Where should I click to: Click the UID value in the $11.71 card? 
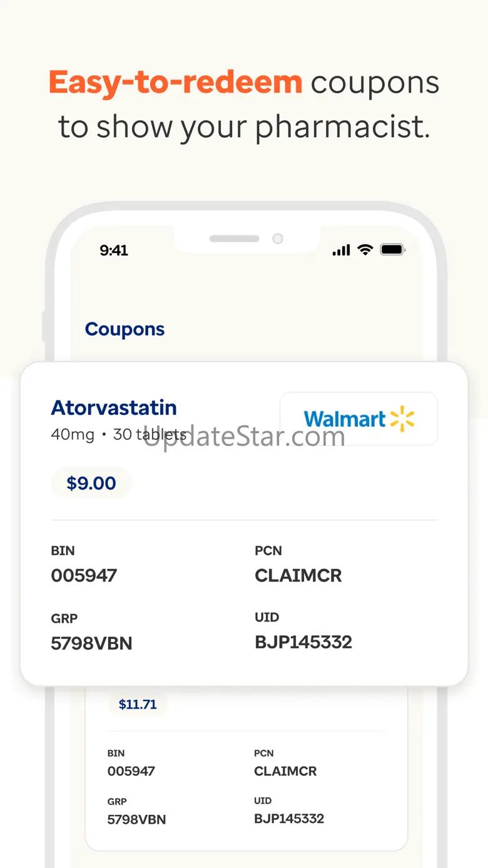[289, 819]
